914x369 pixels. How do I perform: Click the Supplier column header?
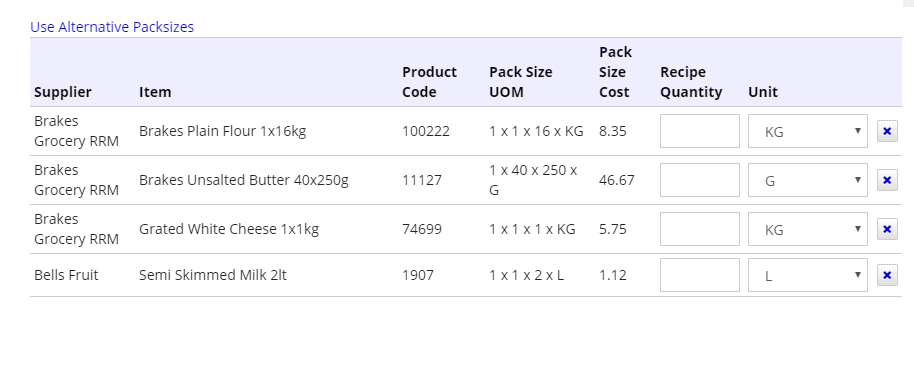point(63,92)
